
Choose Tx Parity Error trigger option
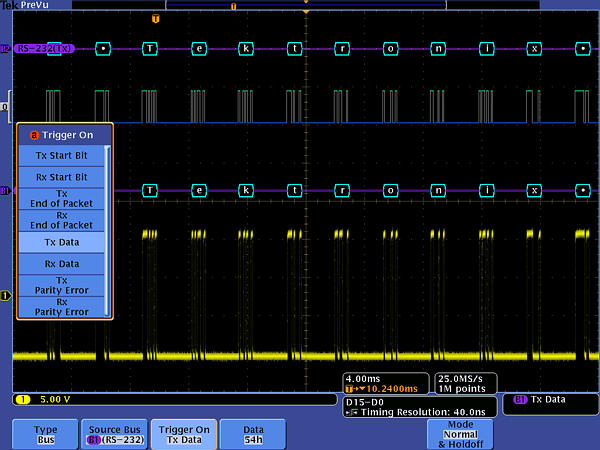click(62, 285)
